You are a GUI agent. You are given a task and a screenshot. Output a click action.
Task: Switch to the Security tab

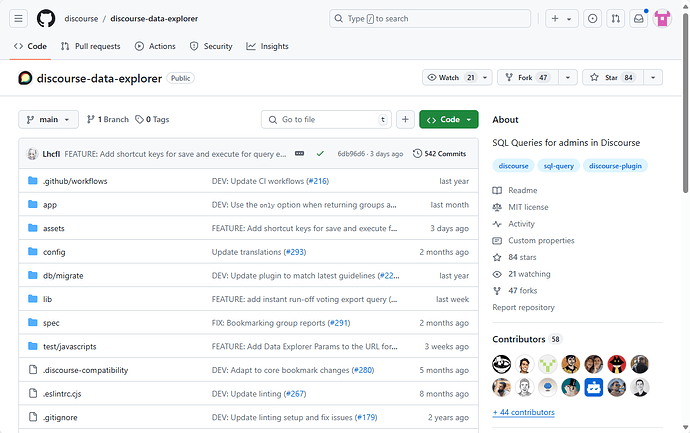pos(211,46)
